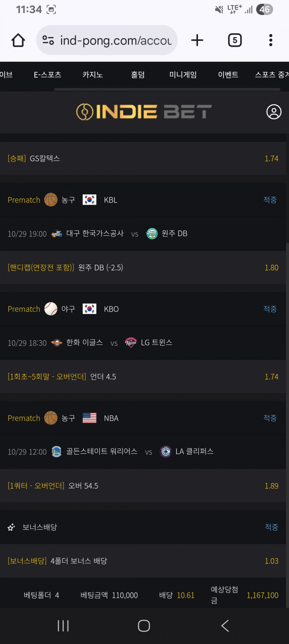
Task: Click the ind-pong.com address bar
Action: tap(116, 40)
